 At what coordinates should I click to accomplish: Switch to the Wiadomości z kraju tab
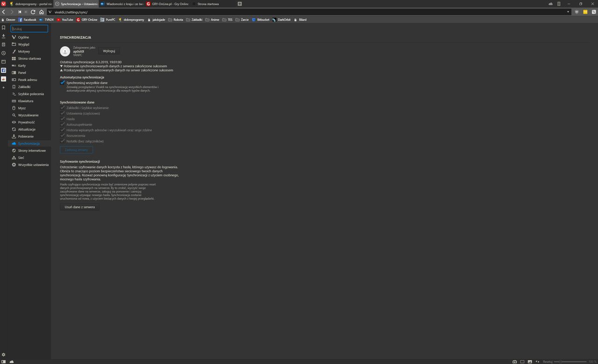122,4
